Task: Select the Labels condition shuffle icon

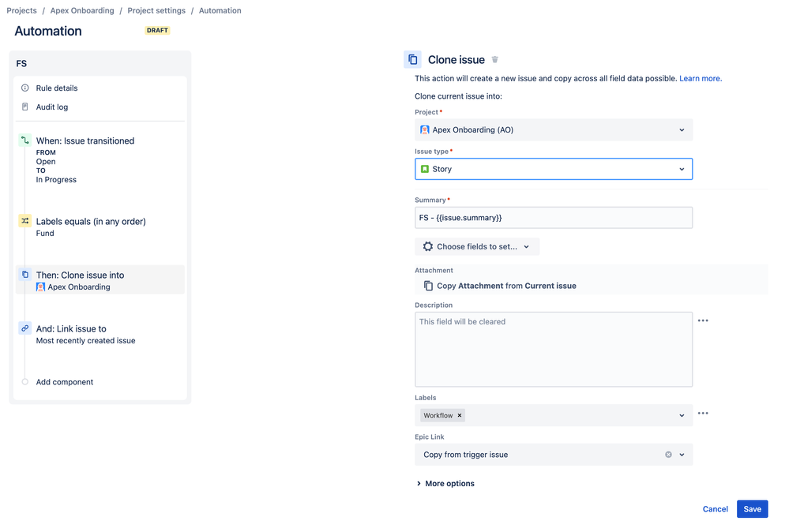Action: pyautogui.click(x=25, y=221)
